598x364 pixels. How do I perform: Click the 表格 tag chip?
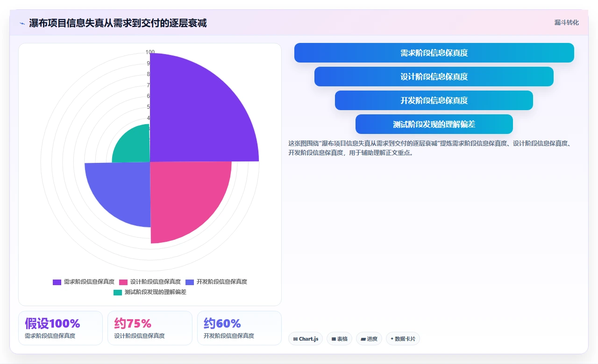click(339, 339)
